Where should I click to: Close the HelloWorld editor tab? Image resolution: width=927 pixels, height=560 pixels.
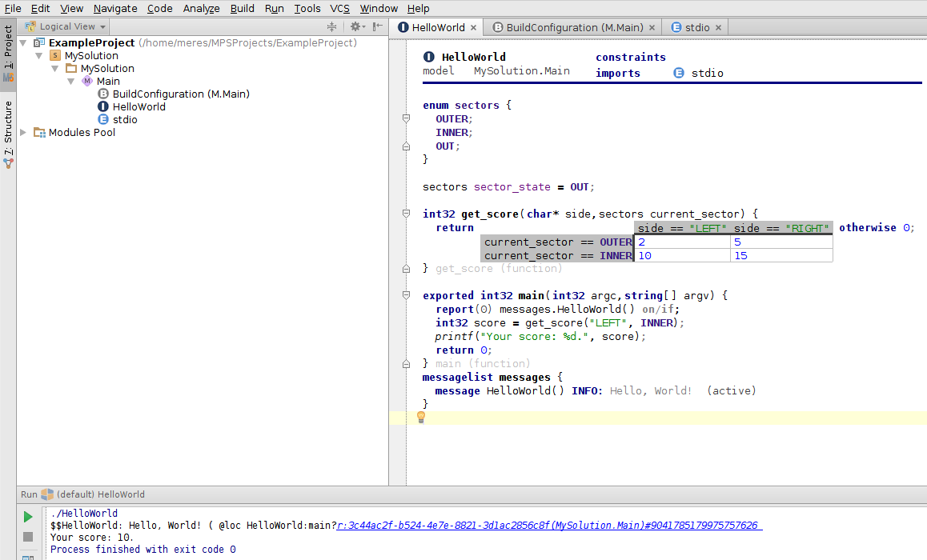coord(474,28)
